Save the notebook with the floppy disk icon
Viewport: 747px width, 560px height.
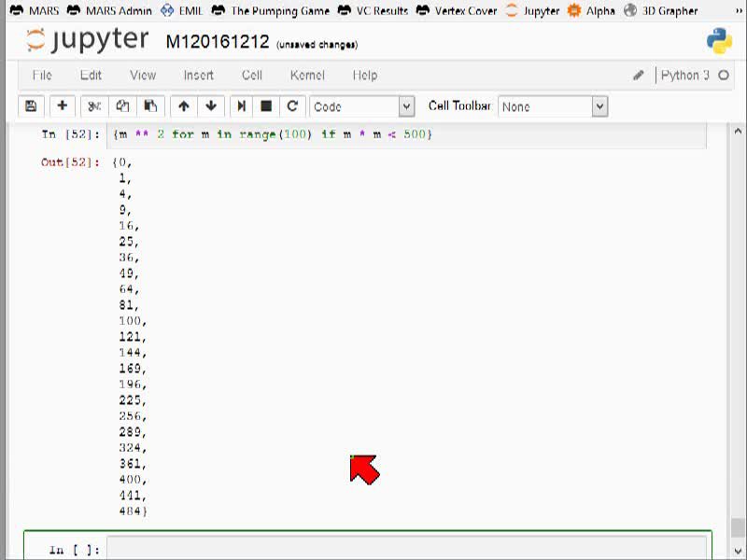pos(31,106)
